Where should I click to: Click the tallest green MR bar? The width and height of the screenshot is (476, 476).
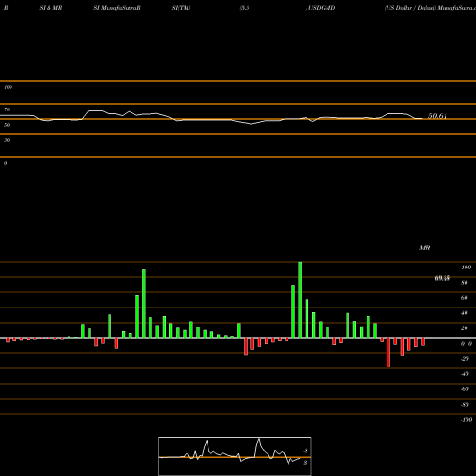(x=300, y=300)
